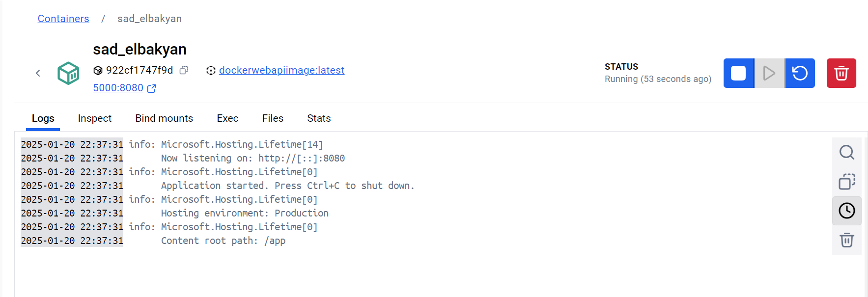
Task: Stop the running container
Action: (738, 73)
